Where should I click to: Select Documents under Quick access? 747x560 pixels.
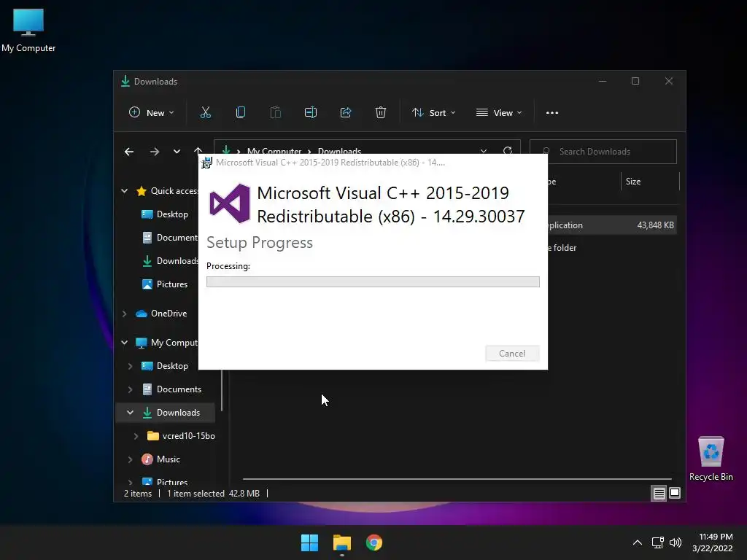(169, 238)
